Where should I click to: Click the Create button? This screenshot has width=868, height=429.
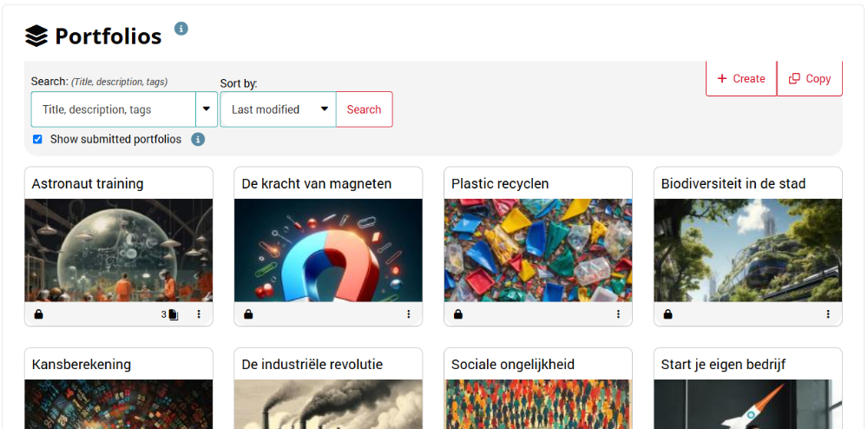pos(741,79)
